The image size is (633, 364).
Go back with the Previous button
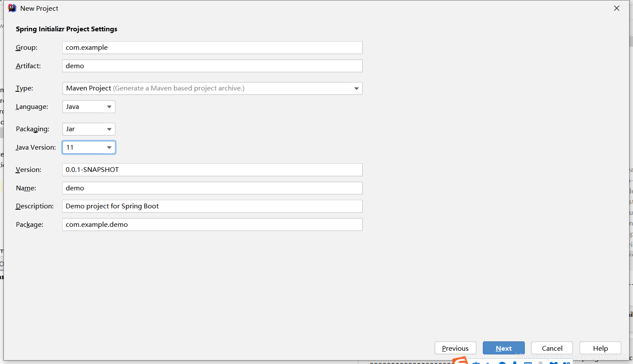click(x=455, y=348)
